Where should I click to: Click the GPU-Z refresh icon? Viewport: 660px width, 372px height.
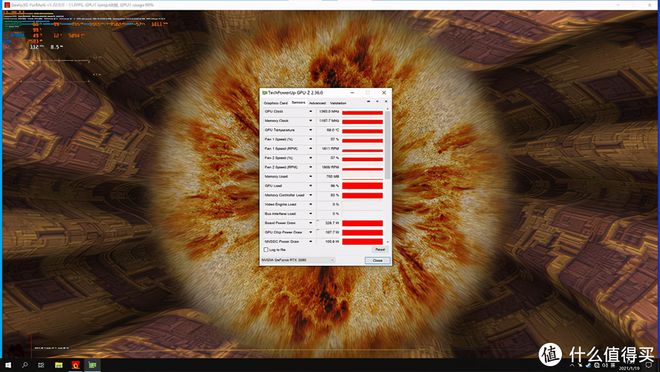pos(377,102)
